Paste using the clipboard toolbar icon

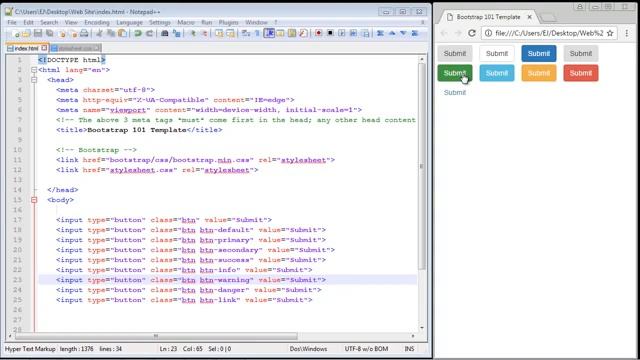click(x=122, y=33)
